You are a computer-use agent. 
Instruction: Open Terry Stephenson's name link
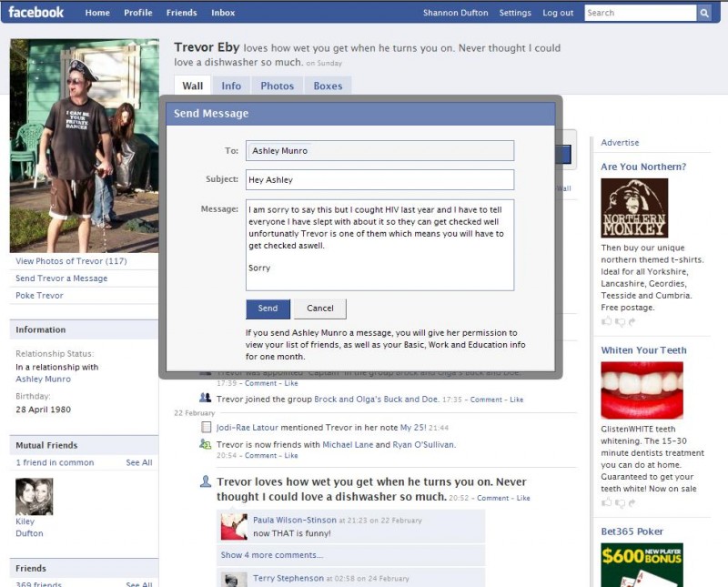coord(288,578)
